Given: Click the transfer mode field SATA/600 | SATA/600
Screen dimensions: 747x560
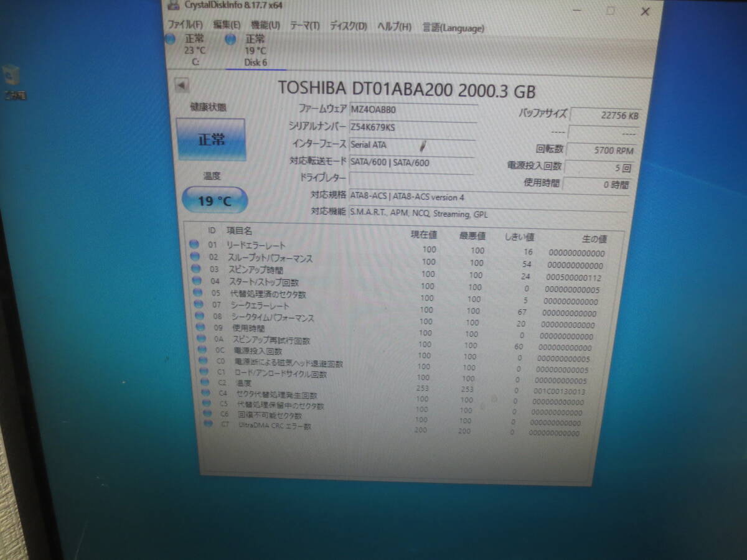Looking at the screenshot, I should click(x=411, y=163).
